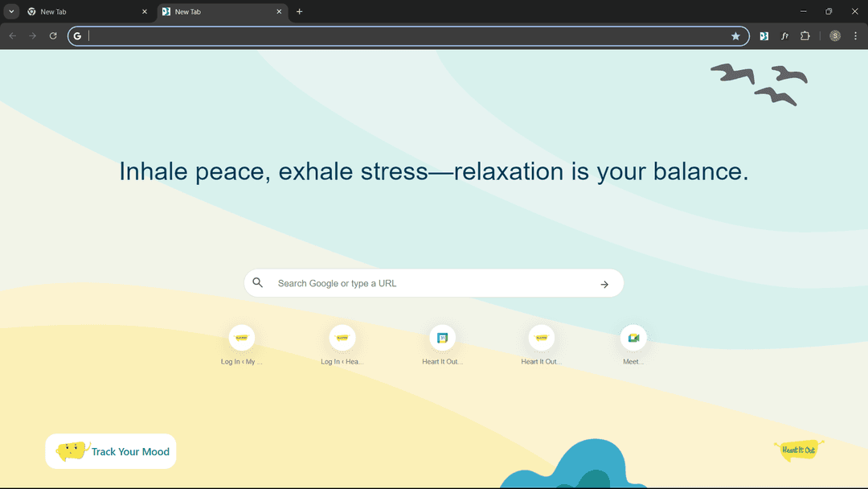Screen dimensions: 868x489
Task: Open the Heart It Out extension icon
Action: [764, 36]
